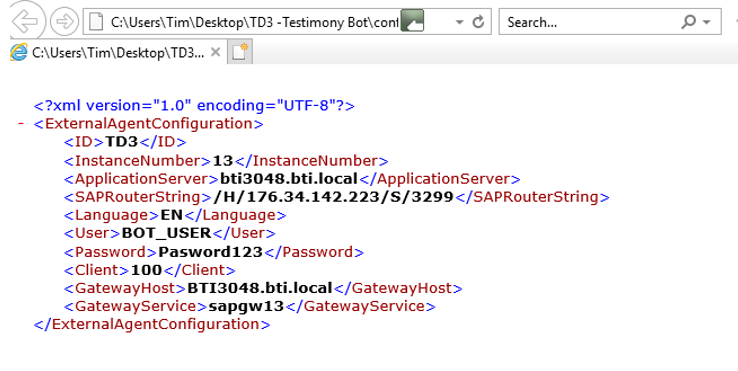738x371 pixels.
Task: Open the address bar autocomplete dropdown arrow
Action: click(460, 22)
